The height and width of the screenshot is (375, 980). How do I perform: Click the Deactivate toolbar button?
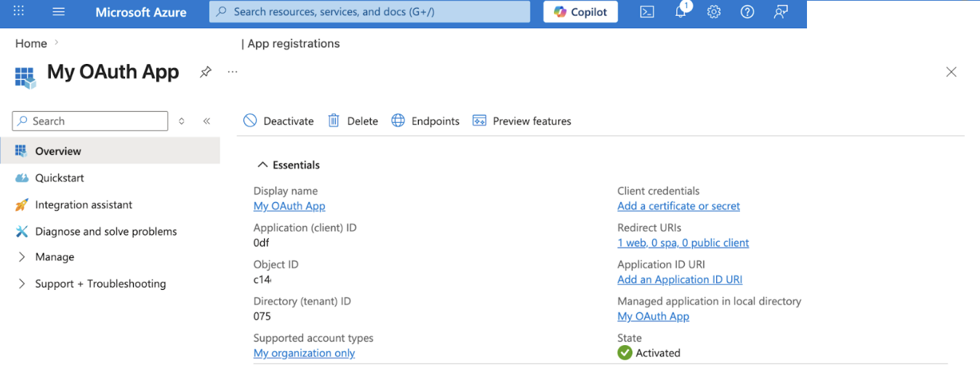click(x=279, y=121)
